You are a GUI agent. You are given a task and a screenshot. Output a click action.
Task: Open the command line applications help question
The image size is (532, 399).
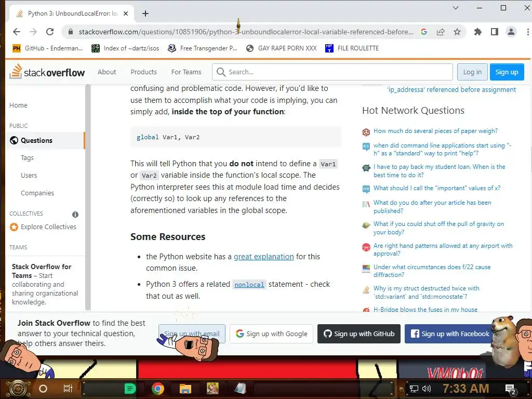(442, 149)
